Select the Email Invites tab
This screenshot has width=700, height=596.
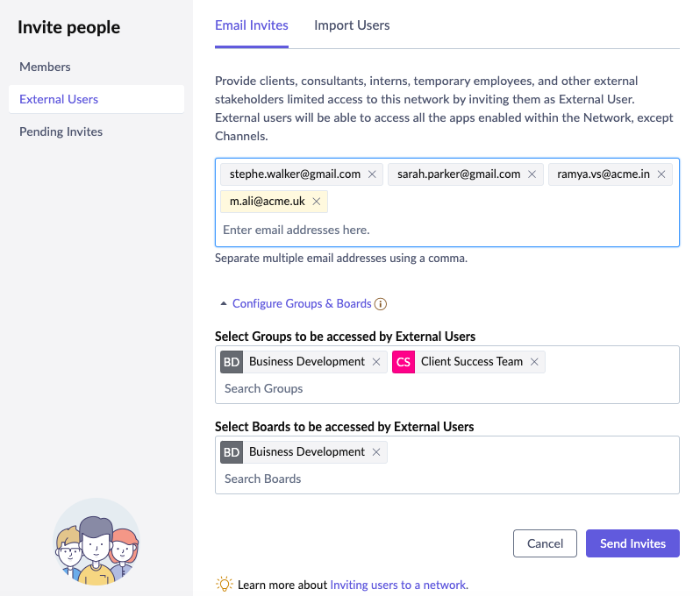pos(252,25)
